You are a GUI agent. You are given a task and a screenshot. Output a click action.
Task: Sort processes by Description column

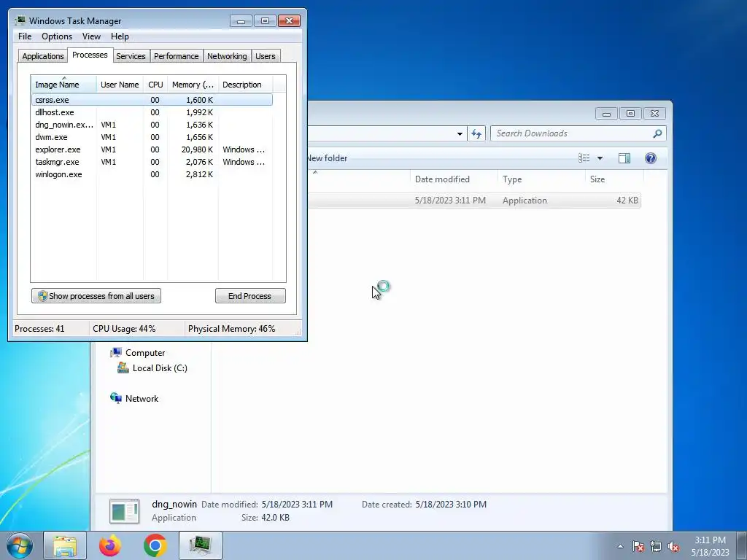(245, 85)
